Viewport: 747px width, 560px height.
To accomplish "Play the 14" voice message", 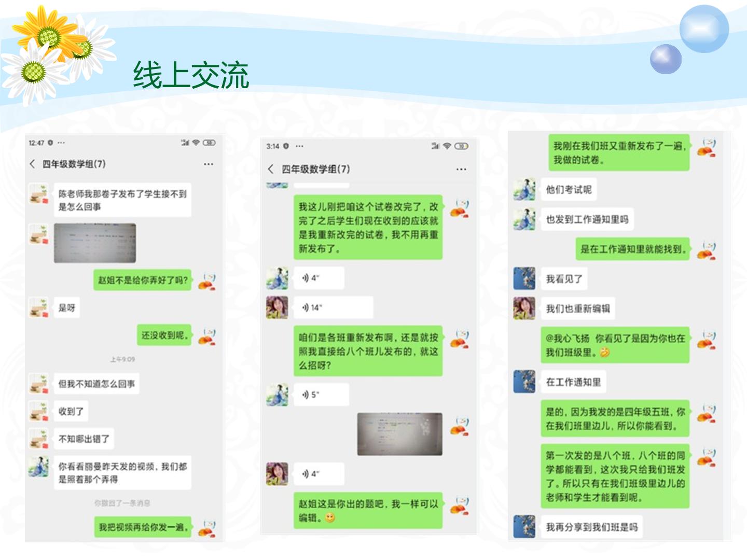I will coord(334,307).
